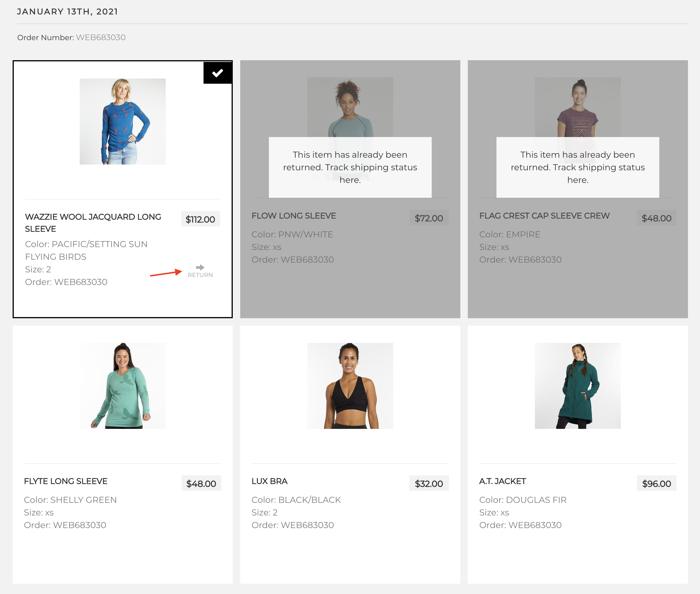Click the Flyte Long Sleeve product image
This screenshot has height=594, width=700.
pos(123,386)
